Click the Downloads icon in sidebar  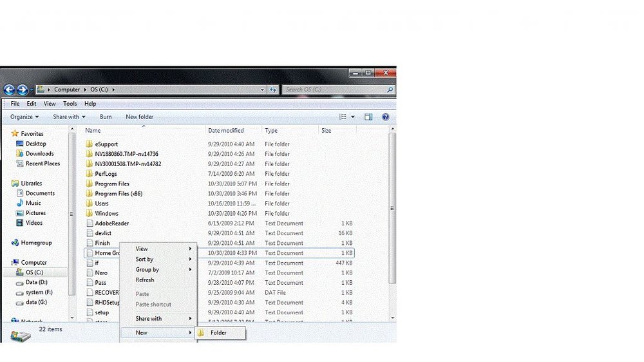pyautogui.click(x=19, y=153)
